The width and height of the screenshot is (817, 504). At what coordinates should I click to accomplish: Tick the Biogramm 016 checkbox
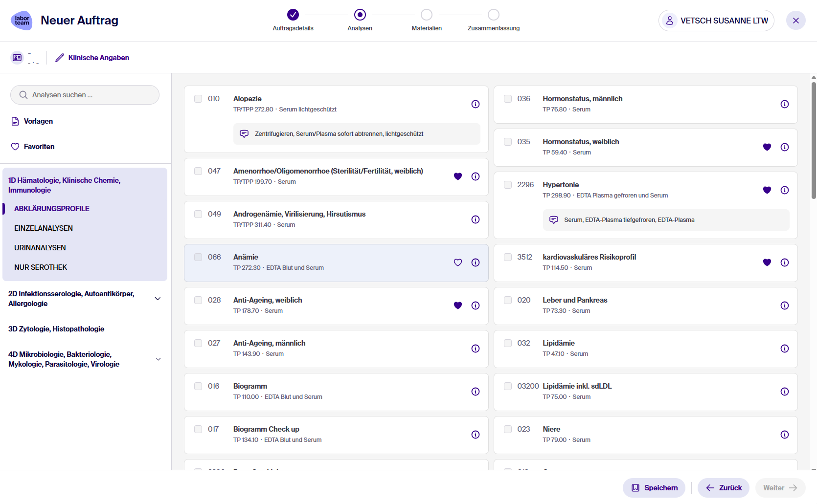click(x=198, y=386)
